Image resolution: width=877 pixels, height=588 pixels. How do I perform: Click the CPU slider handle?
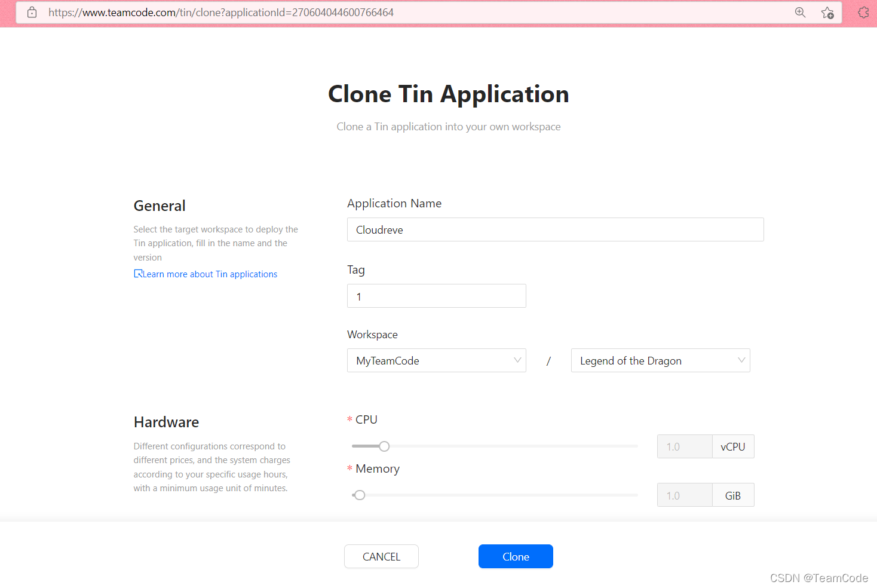click(384, 446)
